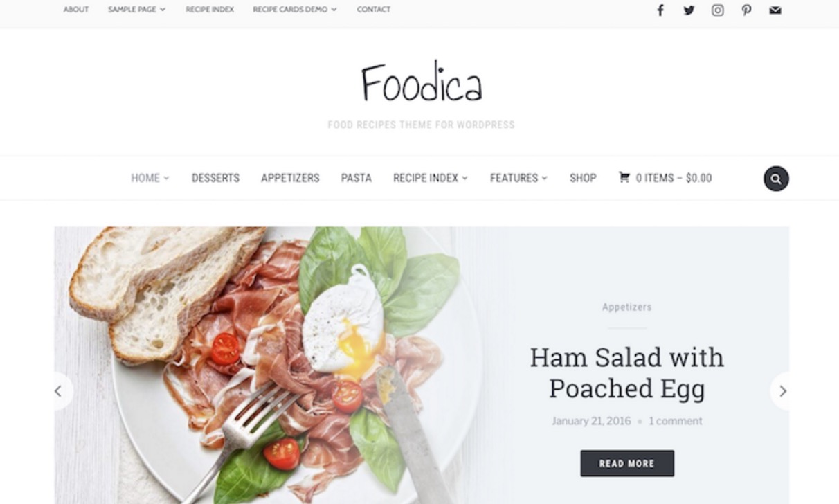The height and width of the screenshot is (504, 839).
Task: Click the Foodica site logo
Action: (x=422, y=84)
